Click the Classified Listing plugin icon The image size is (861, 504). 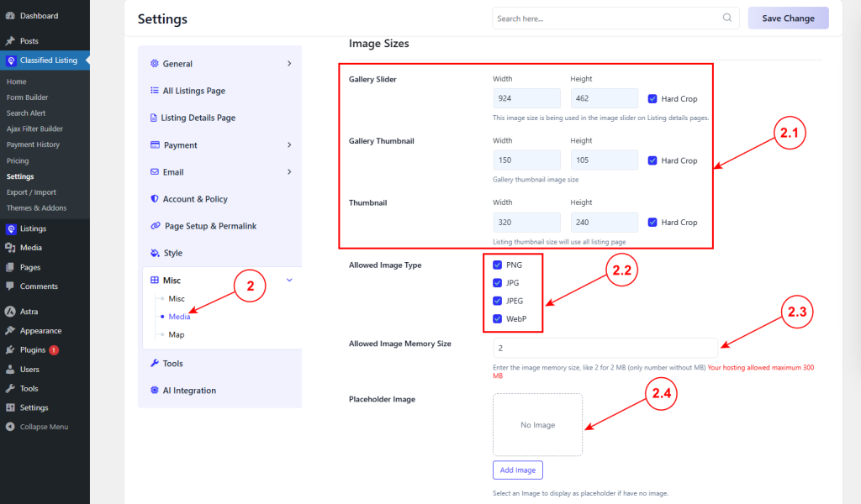(x=11, y=60)
